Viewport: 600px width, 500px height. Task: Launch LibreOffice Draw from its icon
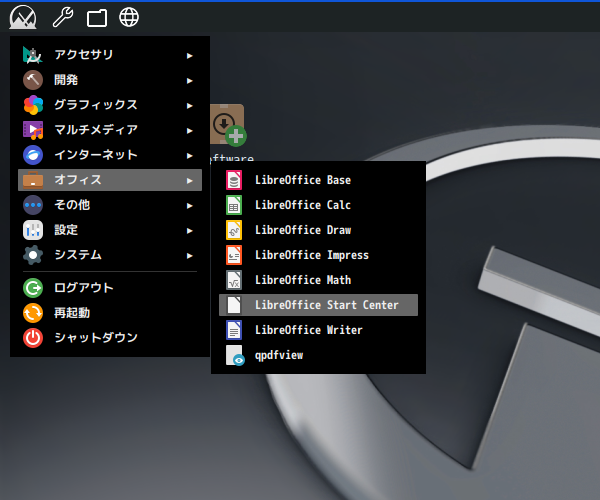point(234,230)
